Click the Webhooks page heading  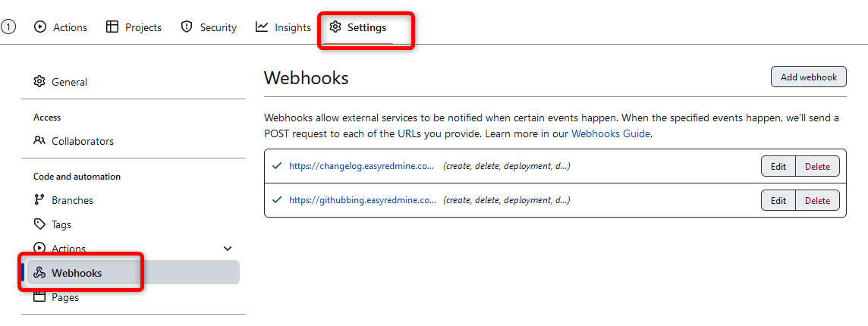306,77
